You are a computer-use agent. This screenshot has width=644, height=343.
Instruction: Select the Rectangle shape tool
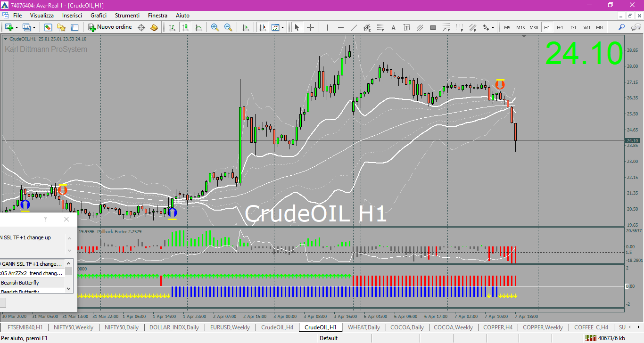click(x=433, y=27)
